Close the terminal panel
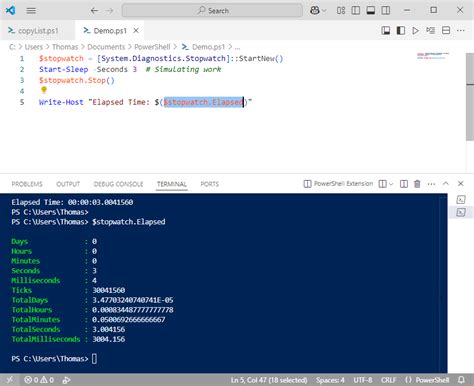The width and height of the screenshot is (474, 386). tap(461, 184)
